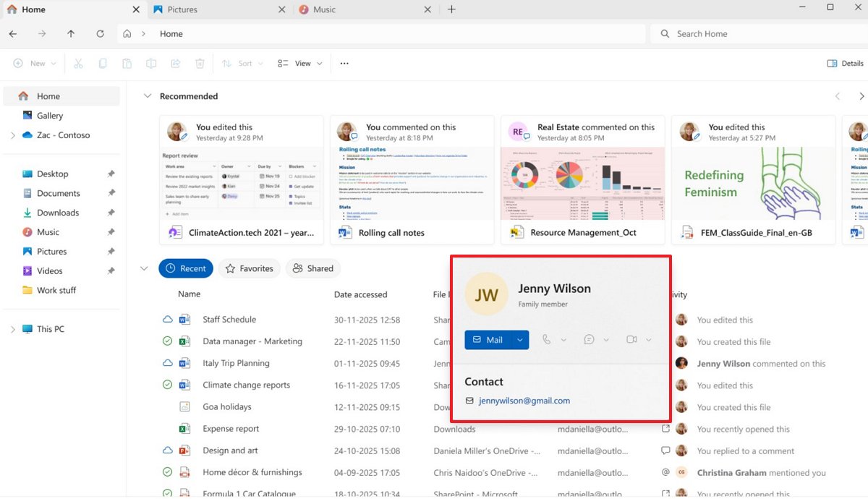Click the See more (ellipsis) toolbar icon
This screenshot has width=868, height=499.
[344, 63]
